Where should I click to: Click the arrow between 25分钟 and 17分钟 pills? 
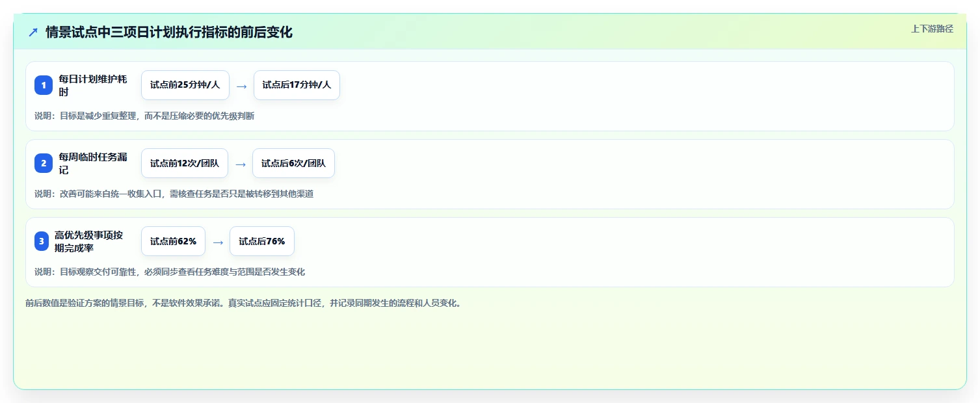coord(241,86)
